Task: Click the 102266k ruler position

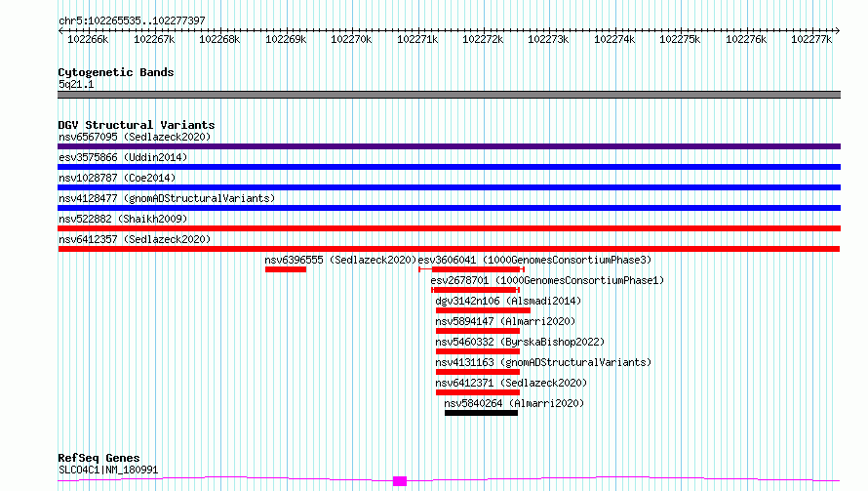Action: [x=88, y=39]
